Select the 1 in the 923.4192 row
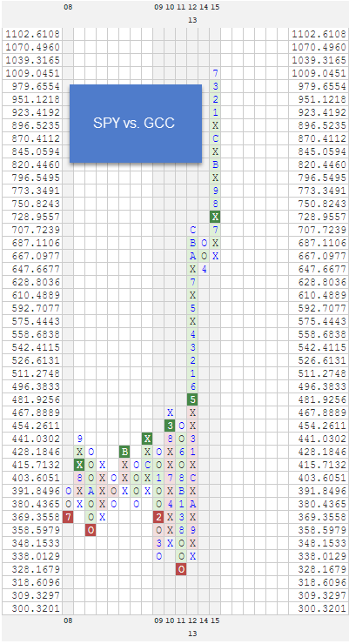 pyautogui.click(x=215, y=112)
